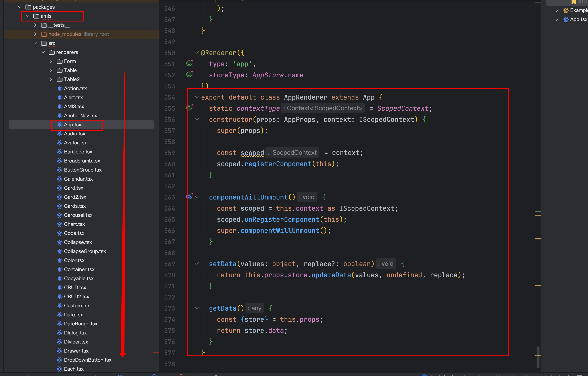This screenshot has width=588, height=376.
Task: Fold the getData method at line 573
Action: point(197,308)
